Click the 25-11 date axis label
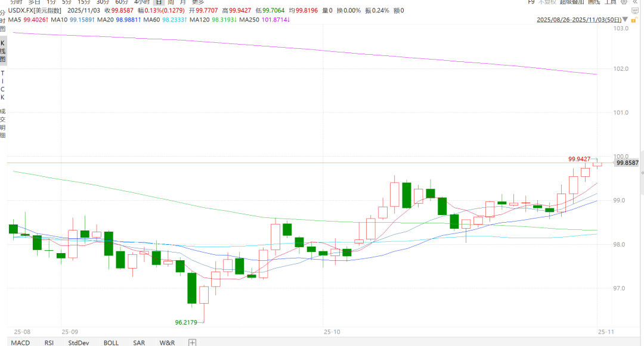 [x=606, y=332]
